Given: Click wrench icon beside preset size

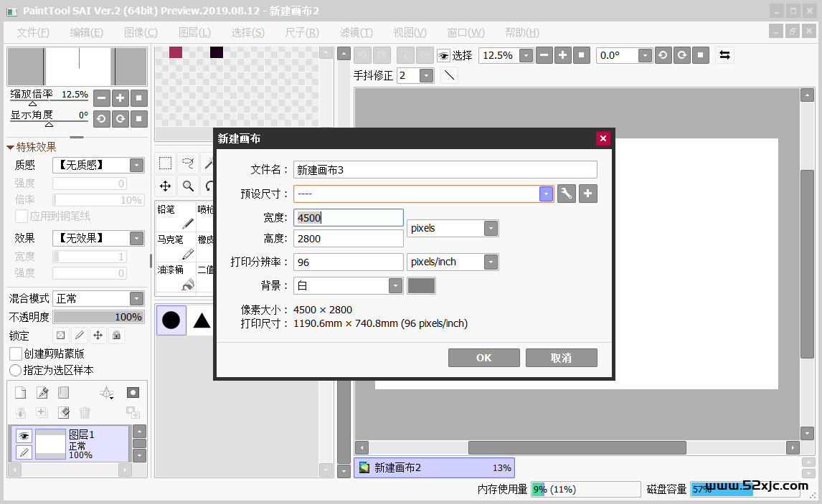Looking at the screenshot, I should [x=567, y=194].
